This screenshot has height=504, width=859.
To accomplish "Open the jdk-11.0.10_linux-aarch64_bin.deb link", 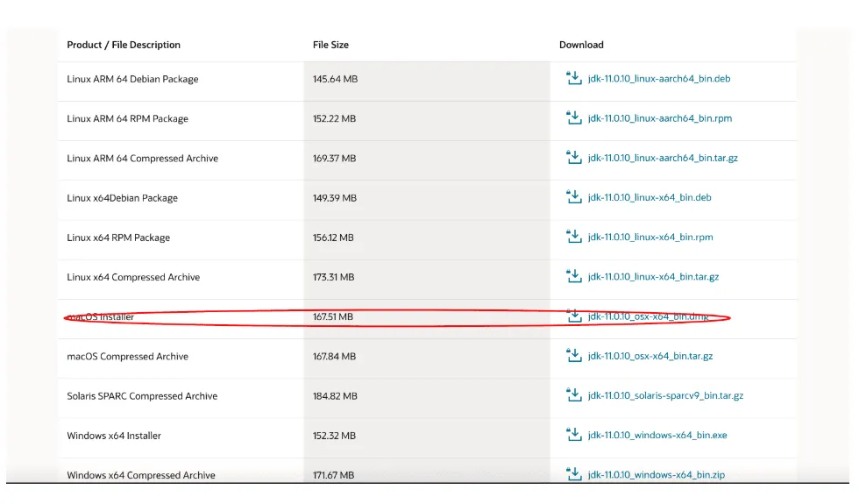I will pos(659,79).
